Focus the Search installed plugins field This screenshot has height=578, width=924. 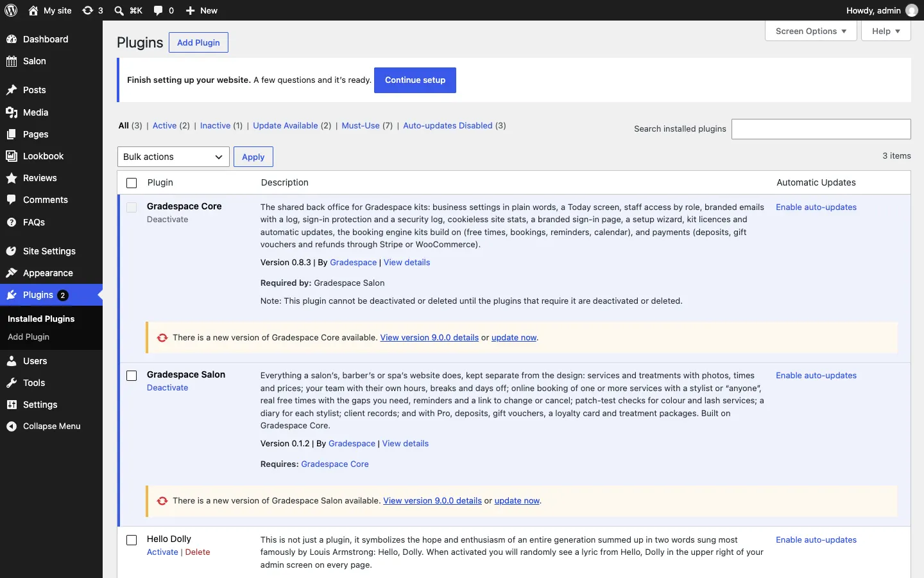[x=821, y=129]
